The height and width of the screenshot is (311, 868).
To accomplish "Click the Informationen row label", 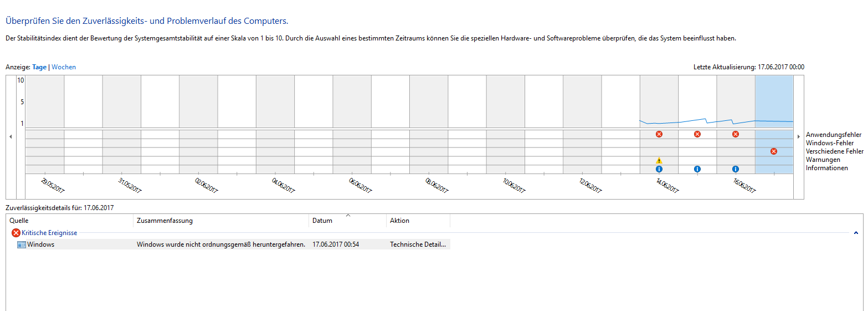I will pos(827,168).
